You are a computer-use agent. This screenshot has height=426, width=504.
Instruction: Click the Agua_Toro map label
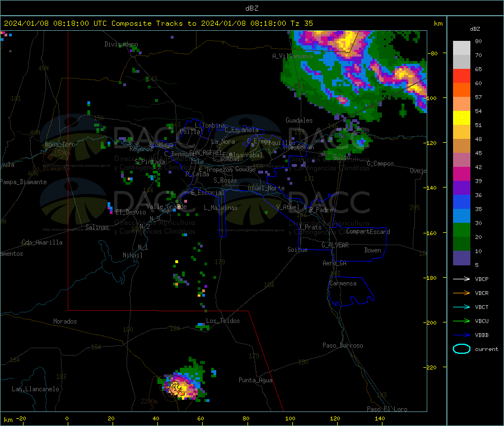click(60, 144)
